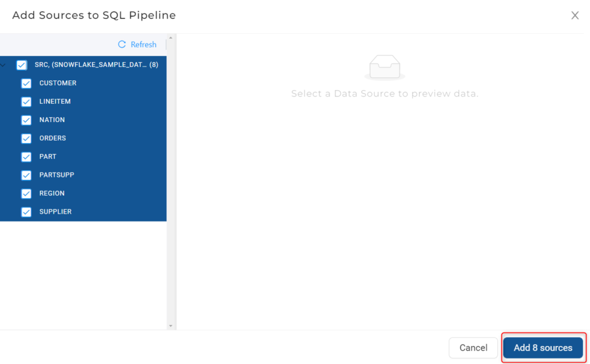Uncheck the CUSTOMER table
The image size is (590, 364).
tap(26, 83)
